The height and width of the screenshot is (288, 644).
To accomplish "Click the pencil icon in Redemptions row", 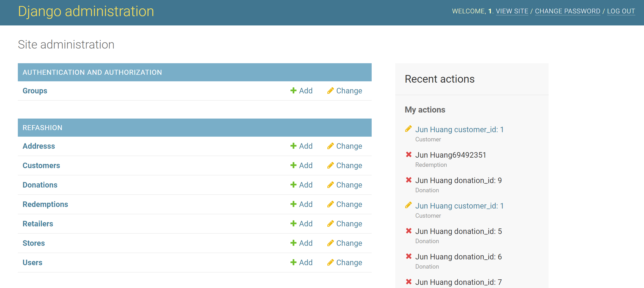I will [330, 204].
